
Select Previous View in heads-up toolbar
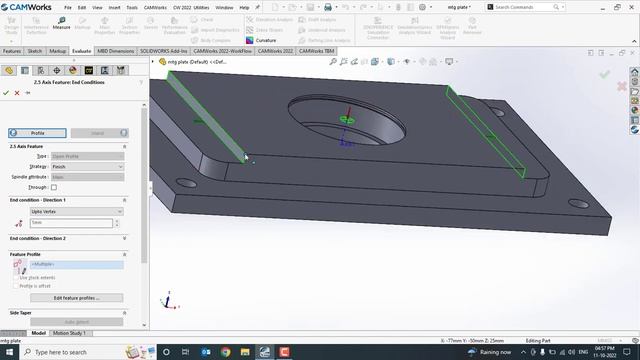pos(354,62)
